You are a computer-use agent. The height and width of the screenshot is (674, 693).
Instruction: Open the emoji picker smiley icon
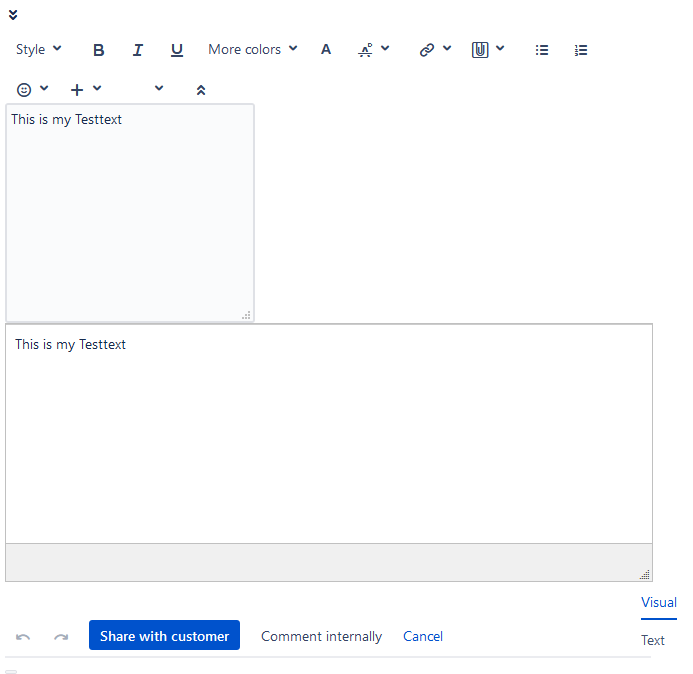click(24, 90)
